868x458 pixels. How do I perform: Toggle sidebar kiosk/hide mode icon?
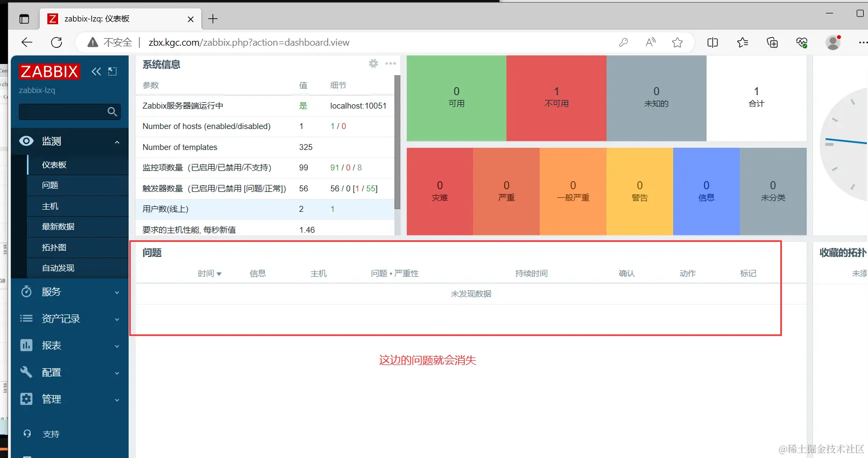[112, 71]
